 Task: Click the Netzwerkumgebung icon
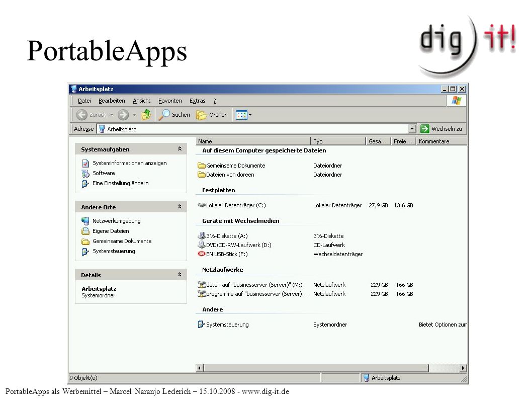pos(85,221)
